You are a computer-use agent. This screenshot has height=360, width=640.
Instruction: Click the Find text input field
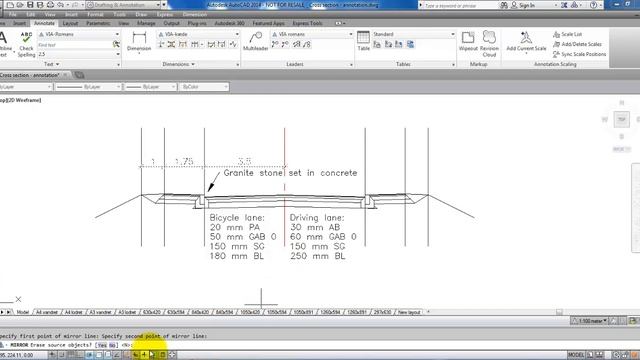coord(75,44)
